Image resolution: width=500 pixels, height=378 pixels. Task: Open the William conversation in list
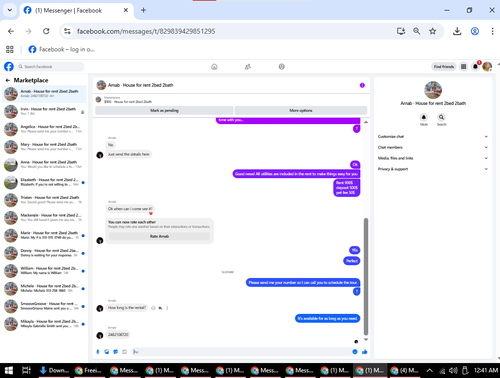coord(44,270)
